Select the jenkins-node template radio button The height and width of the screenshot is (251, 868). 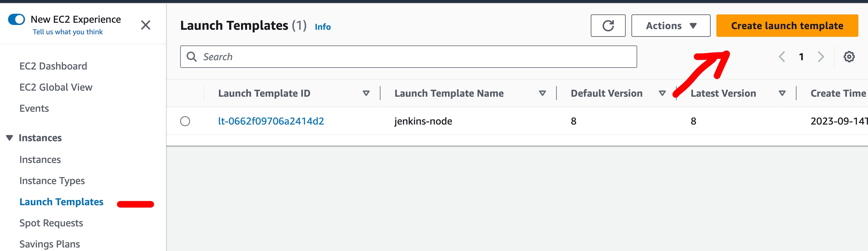point(185,121)
